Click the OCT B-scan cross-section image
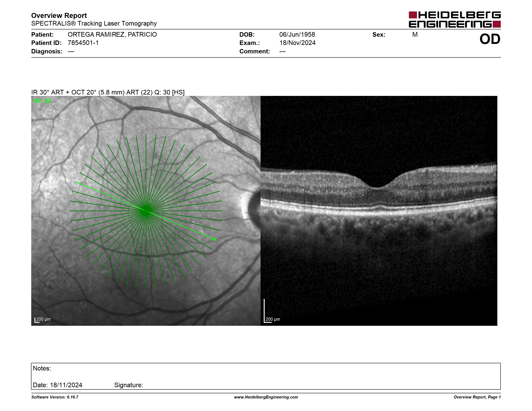This screenshot has width=532, height=411. tap(379, 211)
